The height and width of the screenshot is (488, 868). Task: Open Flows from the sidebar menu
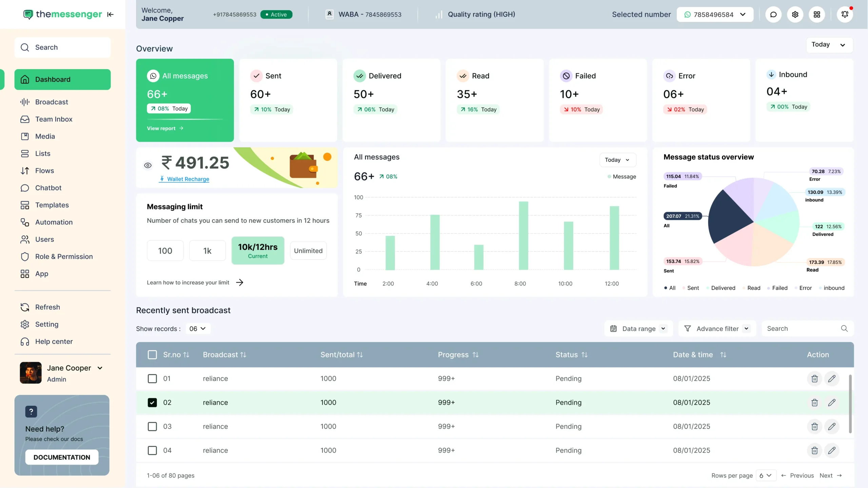(44, 170)
